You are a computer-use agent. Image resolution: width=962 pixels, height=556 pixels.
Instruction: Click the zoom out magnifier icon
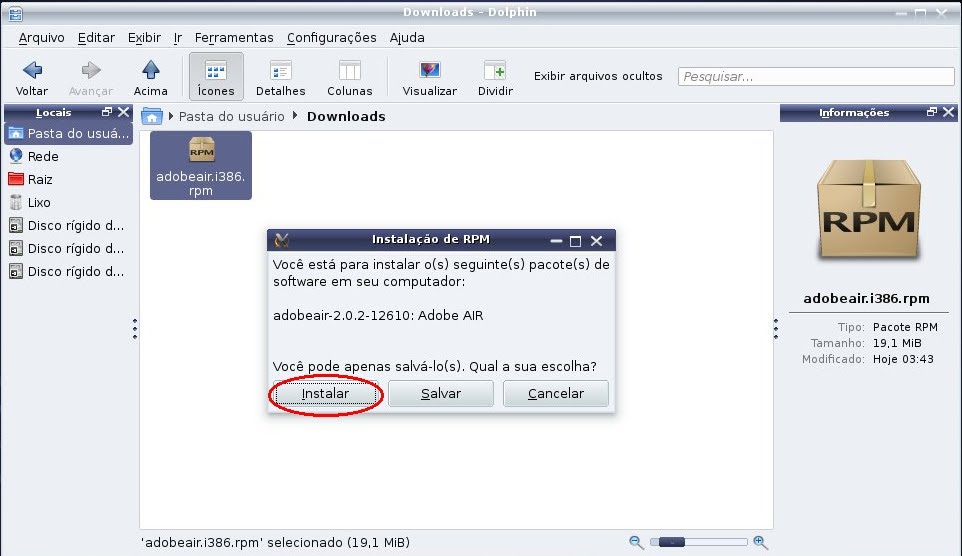636,542
